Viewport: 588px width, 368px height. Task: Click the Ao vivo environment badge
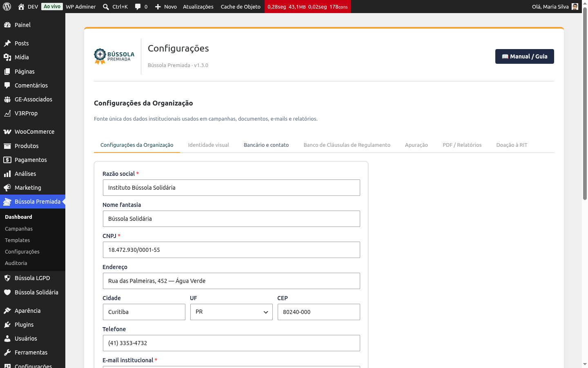52,7
